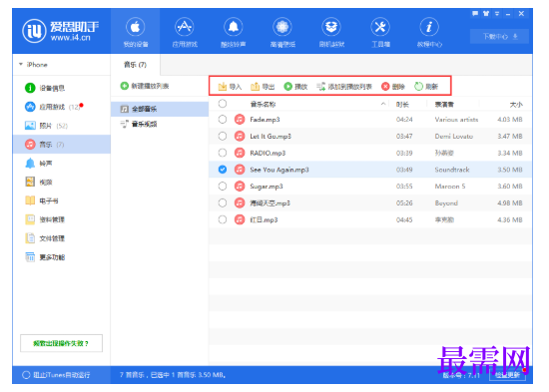Select 音乐 (7) music in sidebar

point(62,145)
